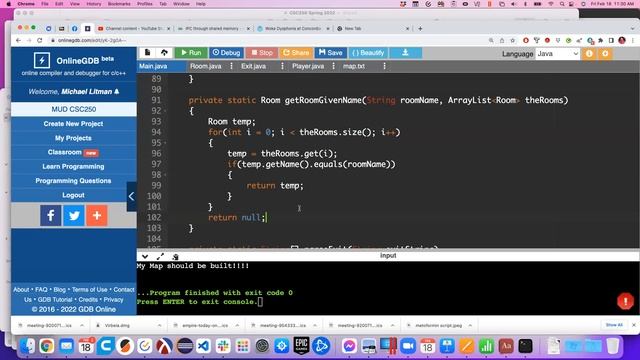Close the downloads bar

coord(633,325)
